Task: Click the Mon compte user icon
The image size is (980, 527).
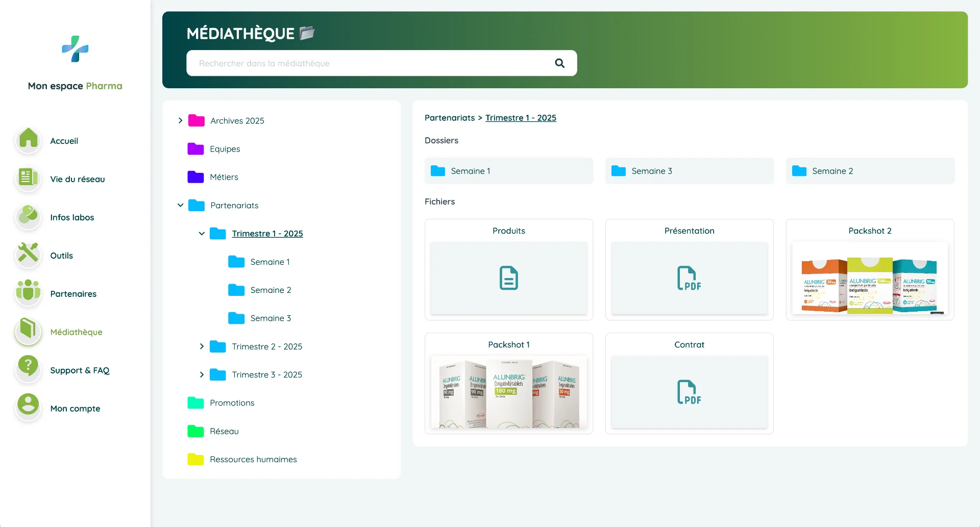Action: (x=29, y=408)
